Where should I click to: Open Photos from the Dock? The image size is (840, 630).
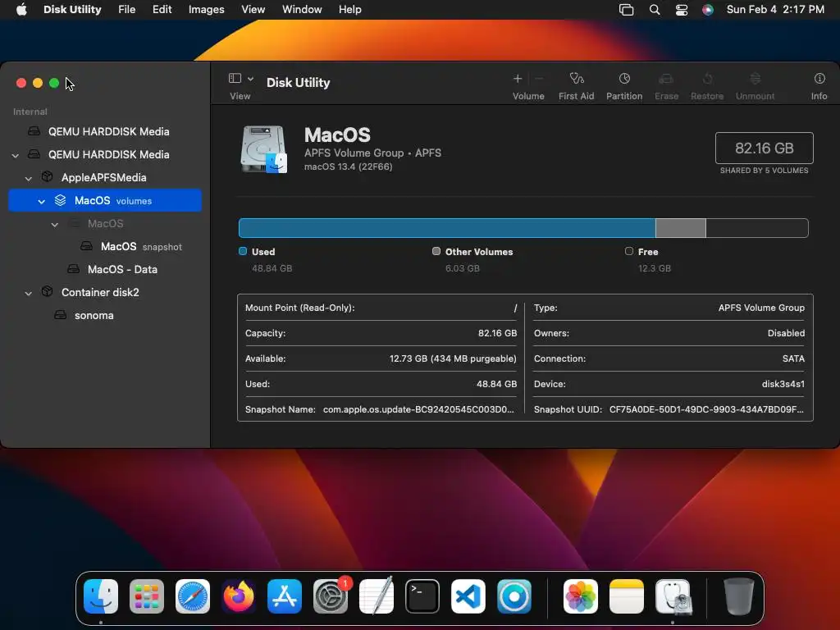pos(581,596)
